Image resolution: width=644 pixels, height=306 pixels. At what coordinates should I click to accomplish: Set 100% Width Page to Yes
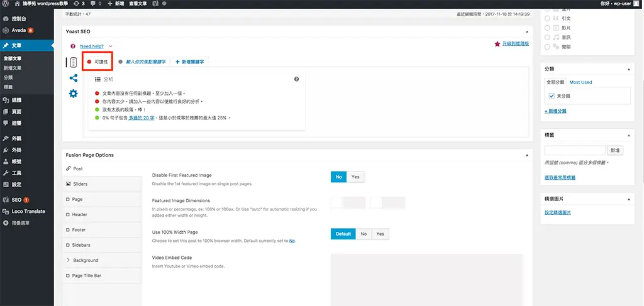[380, 234]
